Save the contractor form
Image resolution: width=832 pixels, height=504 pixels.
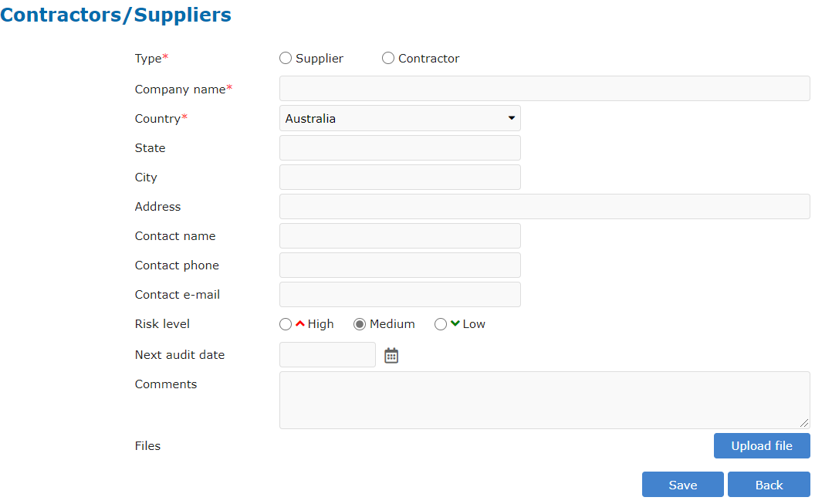pos(682,484)
